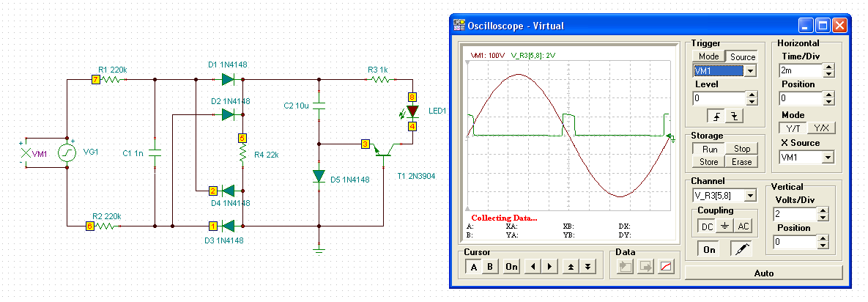The image size is (868, 302).
Task: Decrease vertical Position with down arrow
Action: (823, 246)
